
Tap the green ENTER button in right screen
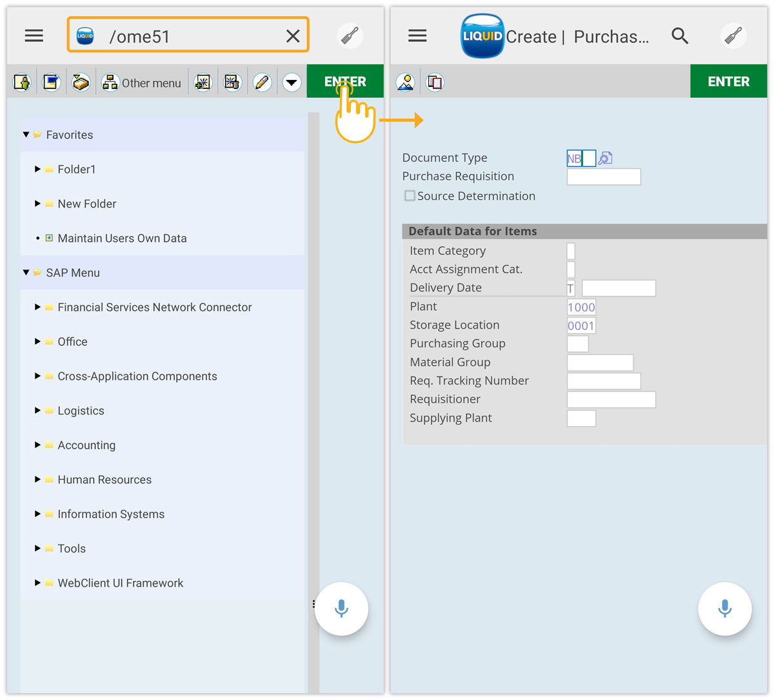pyautogui.click(x=729, y=81)
